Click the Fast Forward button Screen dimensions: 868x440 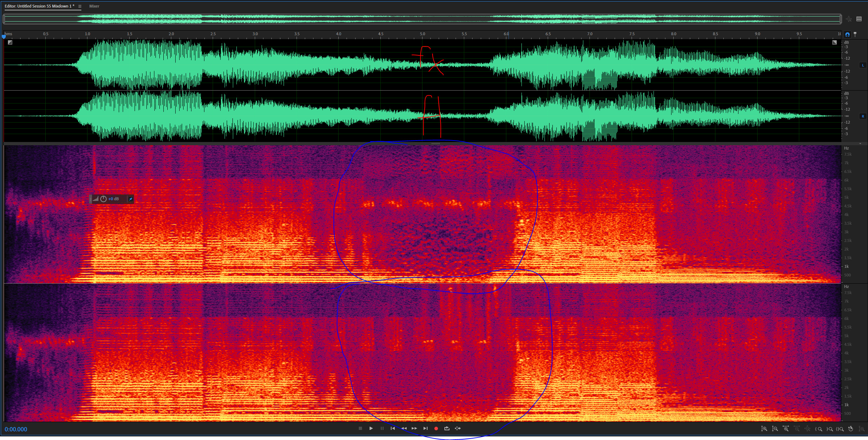pyautogui.click(x=415, y=428)
